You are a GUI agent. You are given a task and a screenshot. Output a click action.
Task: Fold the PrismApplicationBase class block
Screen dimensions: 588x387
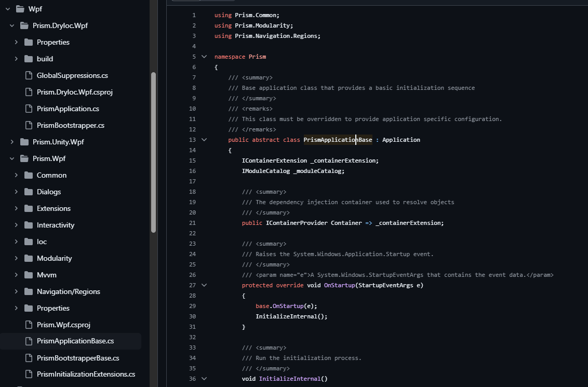click(204, 140)
